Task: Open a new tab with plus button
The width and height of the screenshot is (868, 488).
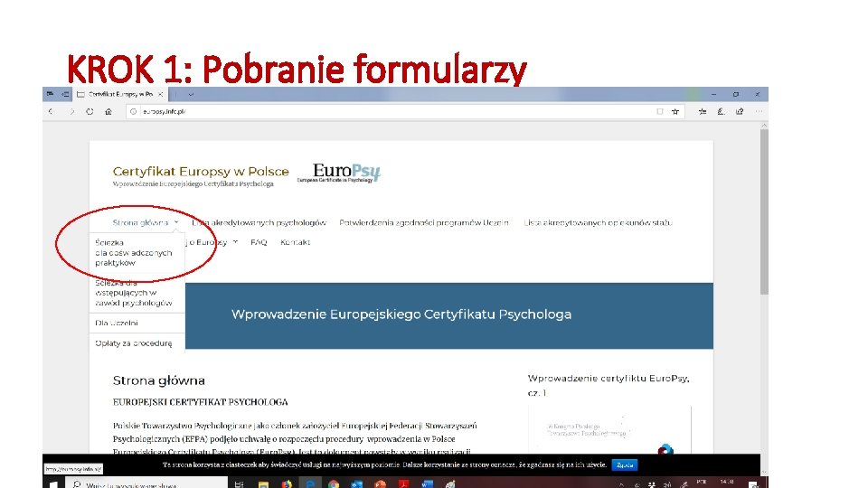Action: 175,94
